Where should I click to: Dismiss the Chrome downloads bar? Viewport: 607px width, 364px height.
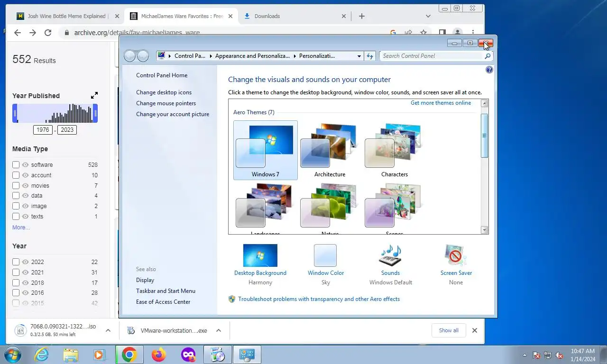click(x=474, y=330)
